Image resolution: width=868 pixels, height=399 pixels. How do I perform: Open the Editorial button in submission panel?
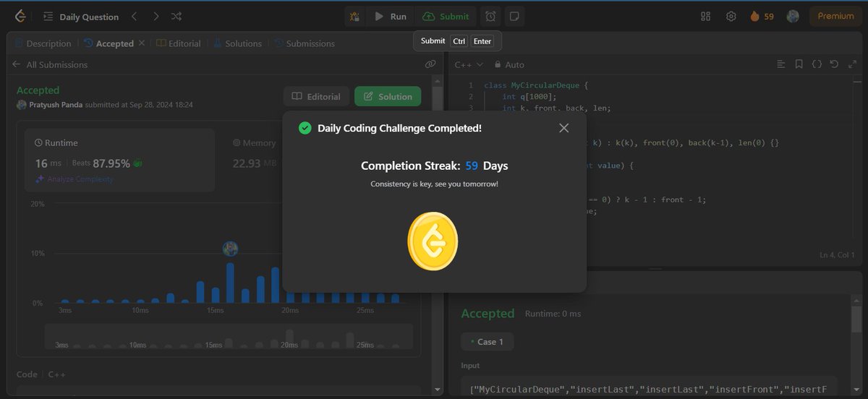click(x=316, y=96)
